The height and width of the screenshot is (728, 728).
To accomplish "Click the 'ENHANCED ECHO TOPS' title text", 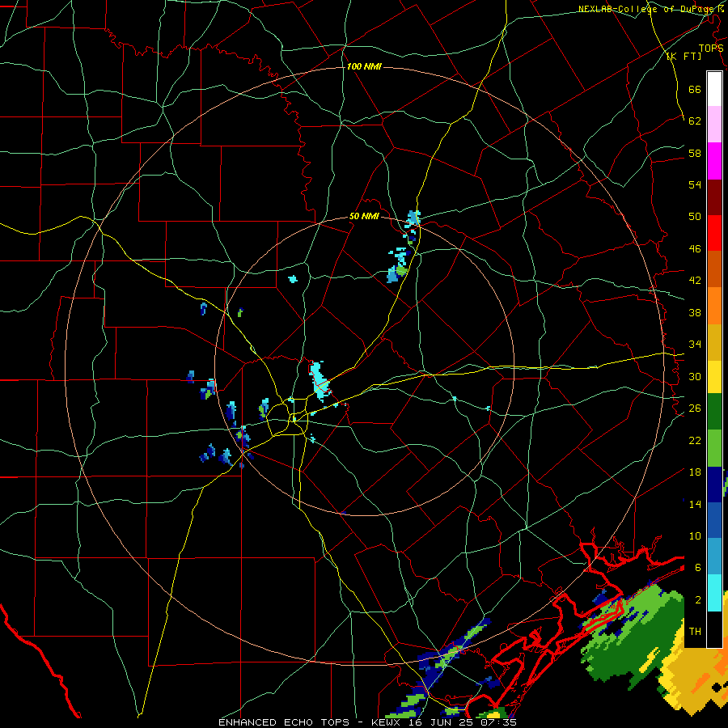I will (x=284, y=722).
